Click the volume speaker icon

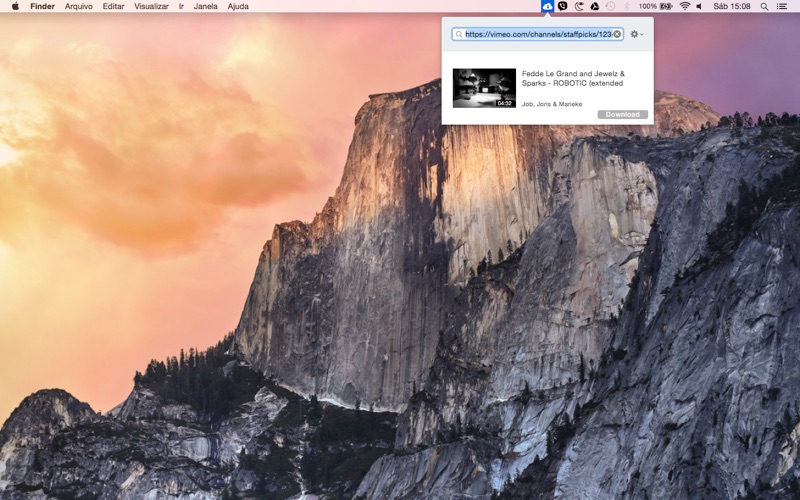pyautogui.click(x=699, y=6)
